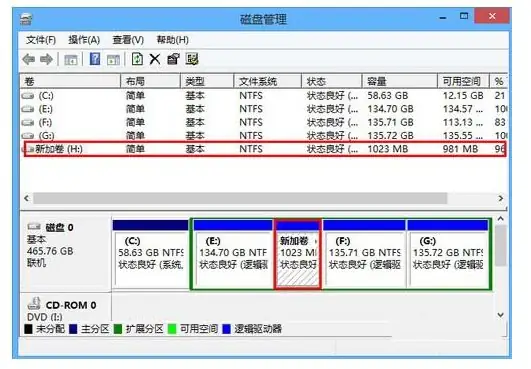Viewport: 531px width, 369px height.
Task: Sort by the 容量 column header
Action: tap(400, 81)
